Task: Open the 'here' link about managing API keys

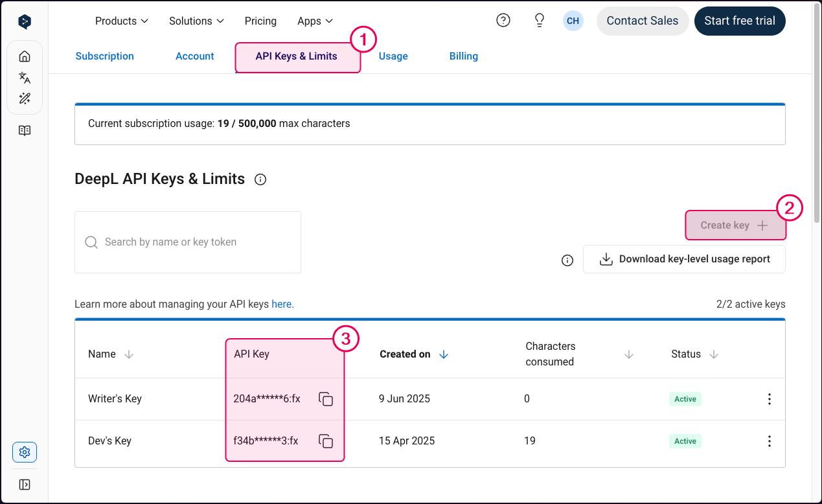Action: (282, 304)
